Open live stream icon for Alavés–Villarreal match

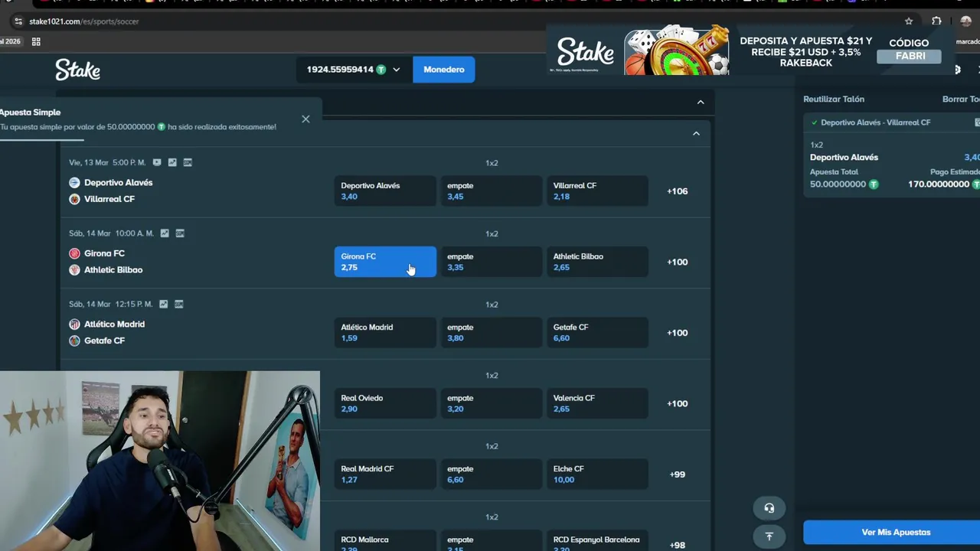(x=157, y=162)
